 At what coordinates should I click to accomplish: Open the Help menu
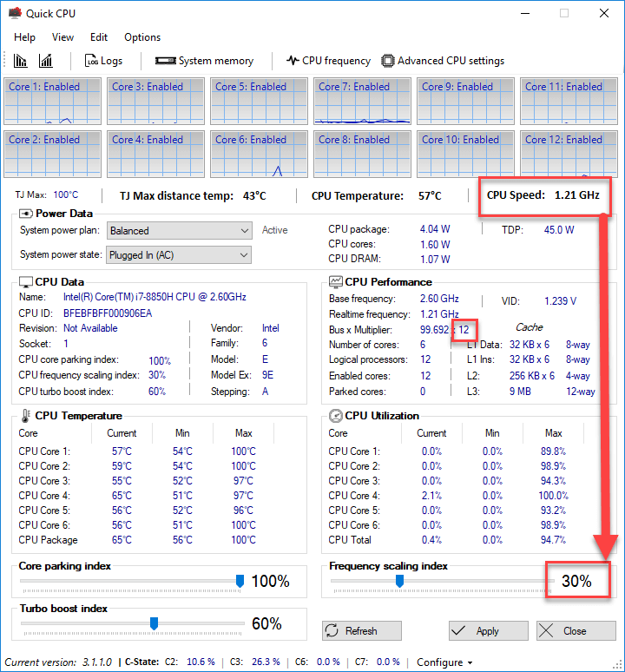click(x=24, y=37)
